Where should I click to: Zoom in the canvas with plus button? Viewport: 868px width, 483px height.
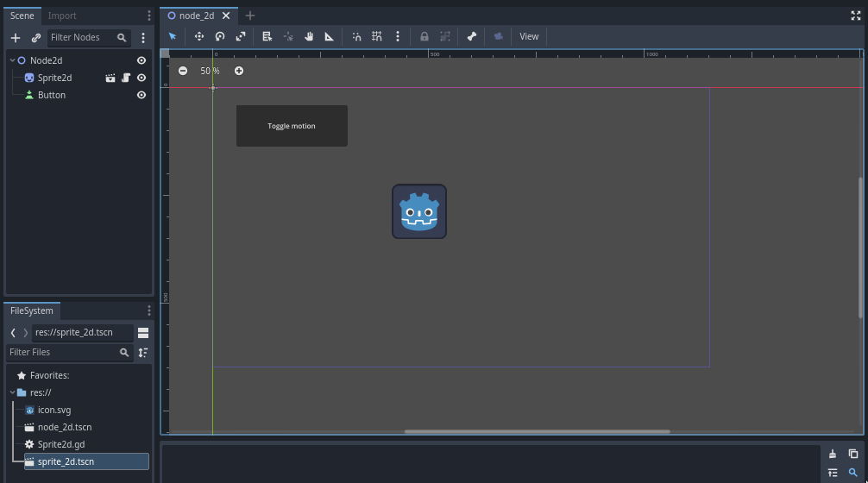click(239, 71)
